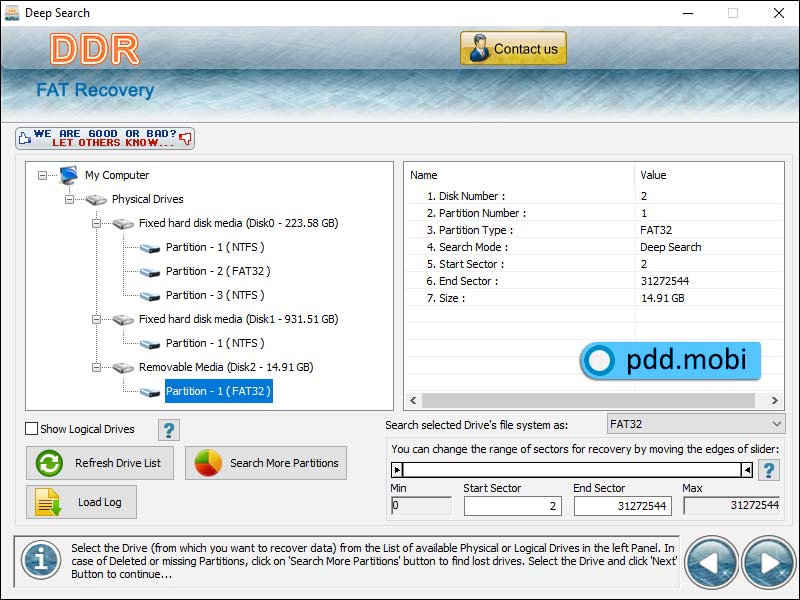Viewport: 800px width, 600px height.
Task: Click the Contact us button
Action: pos(513,47)
